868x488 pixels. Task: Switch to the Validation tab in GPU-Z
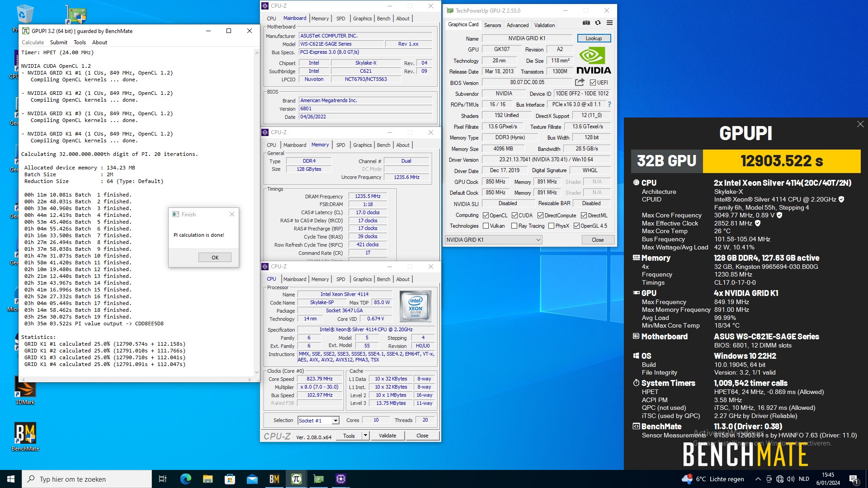(x=544, y=25)
